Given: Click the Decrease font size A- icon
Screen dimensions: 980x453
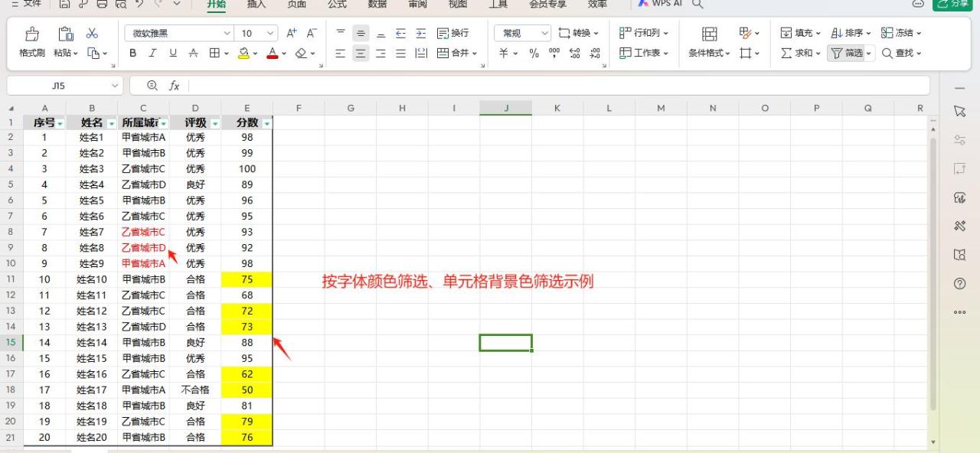Looking at the screenshot, I should [312, 33].
